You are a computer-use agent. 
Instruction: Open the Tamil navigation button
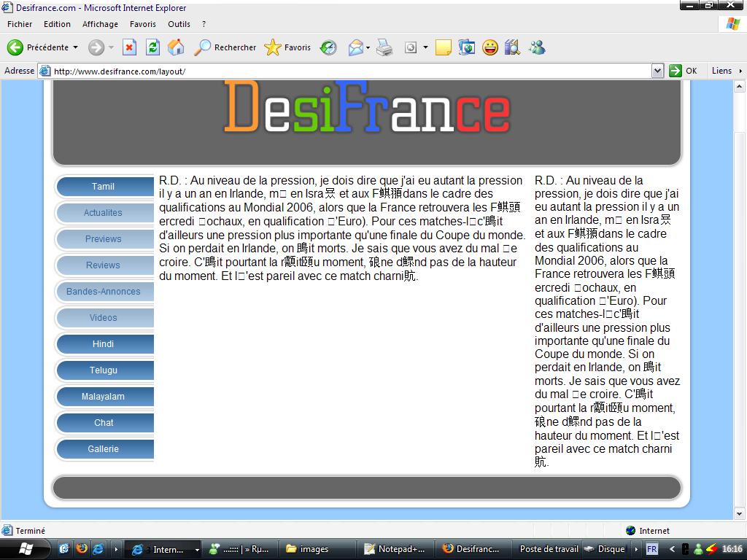(105, 187)
